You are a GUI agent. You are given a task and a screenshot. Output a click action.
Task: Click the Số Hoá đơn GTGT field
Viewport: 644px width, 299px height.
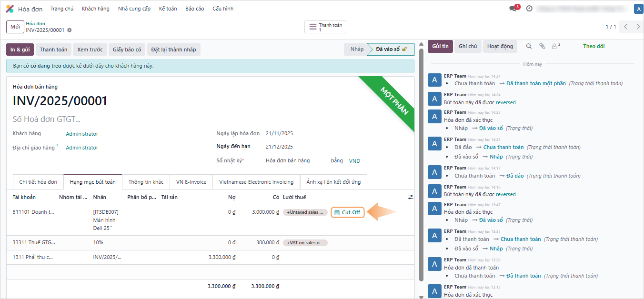(x=47, y=120)
